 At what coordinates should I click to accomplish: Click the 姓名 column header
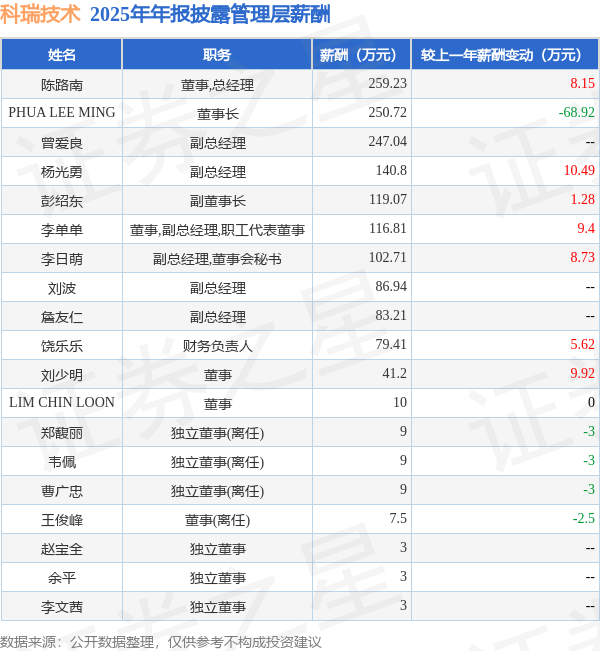tap(61, 55)
